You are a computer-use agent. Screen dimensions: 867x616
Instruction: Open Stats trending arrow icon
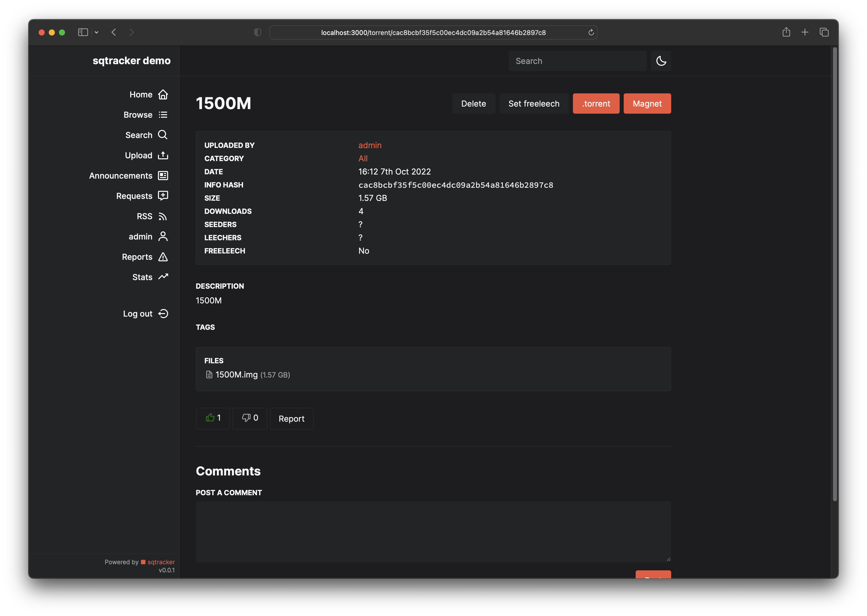coord(163,277)
